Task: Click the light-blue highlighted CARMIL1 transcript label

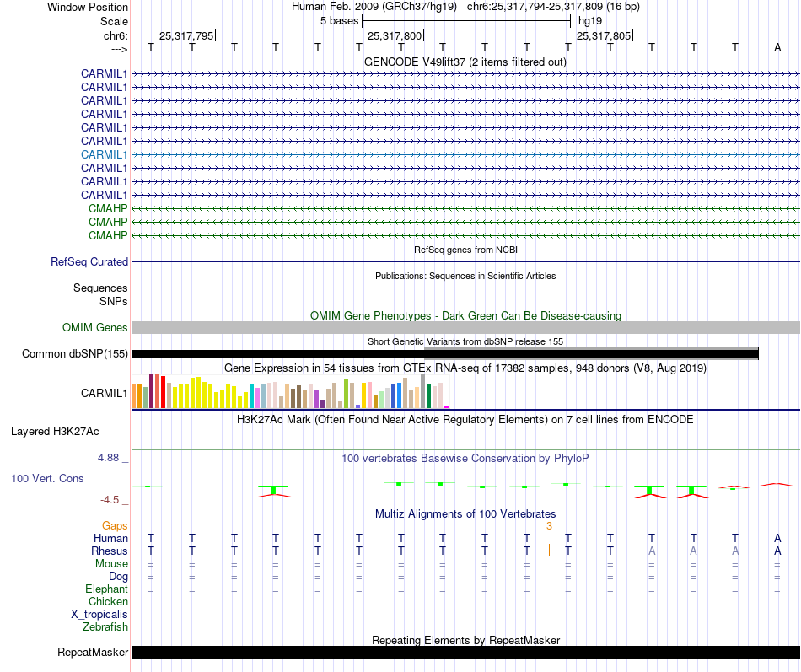Action: [x=105, y=154]
